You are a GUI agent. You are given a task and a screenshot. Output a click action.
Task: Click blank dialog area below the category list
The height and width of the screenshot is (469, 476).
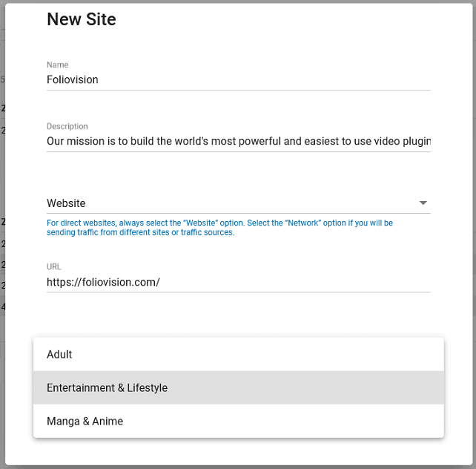[238, 451]
